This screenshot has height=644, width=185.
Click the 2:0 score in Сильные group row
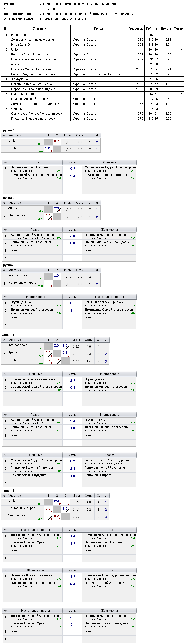(x=48, y=149)
